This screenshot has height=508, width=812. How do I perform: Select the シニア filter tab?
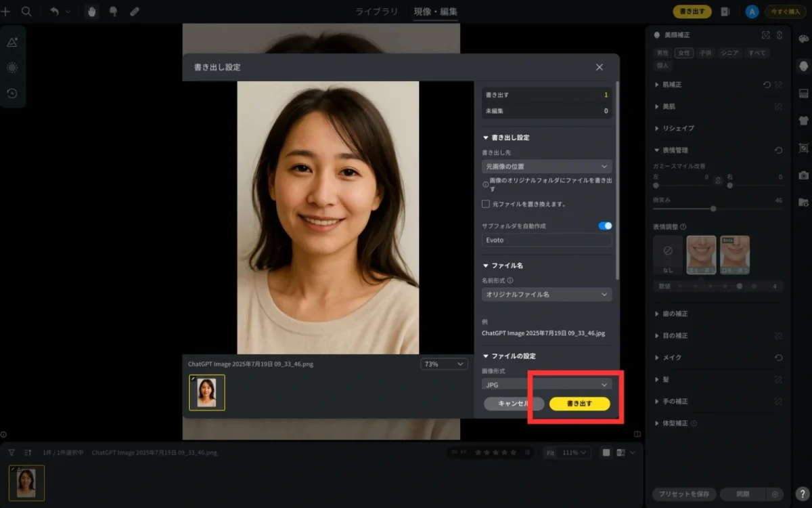pyautogui.click(x=729, y=53)
